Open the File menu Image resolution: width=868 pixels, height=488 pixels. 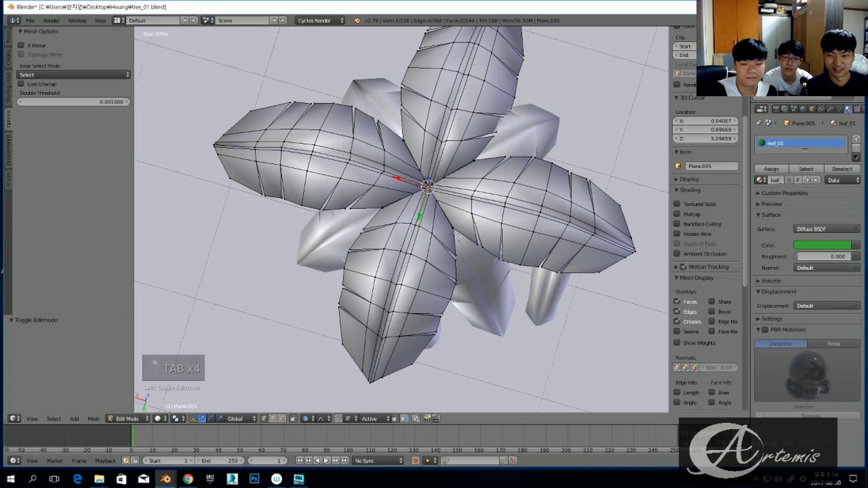31,21
